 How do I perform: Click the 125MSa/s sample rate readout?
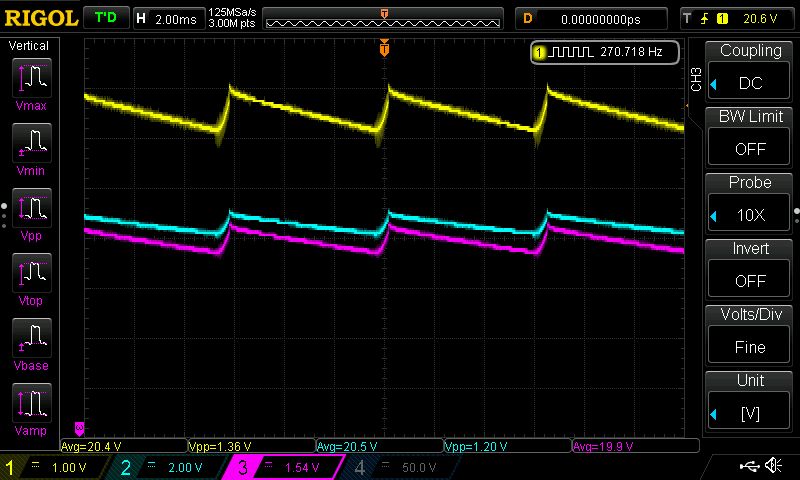[232, 12]
